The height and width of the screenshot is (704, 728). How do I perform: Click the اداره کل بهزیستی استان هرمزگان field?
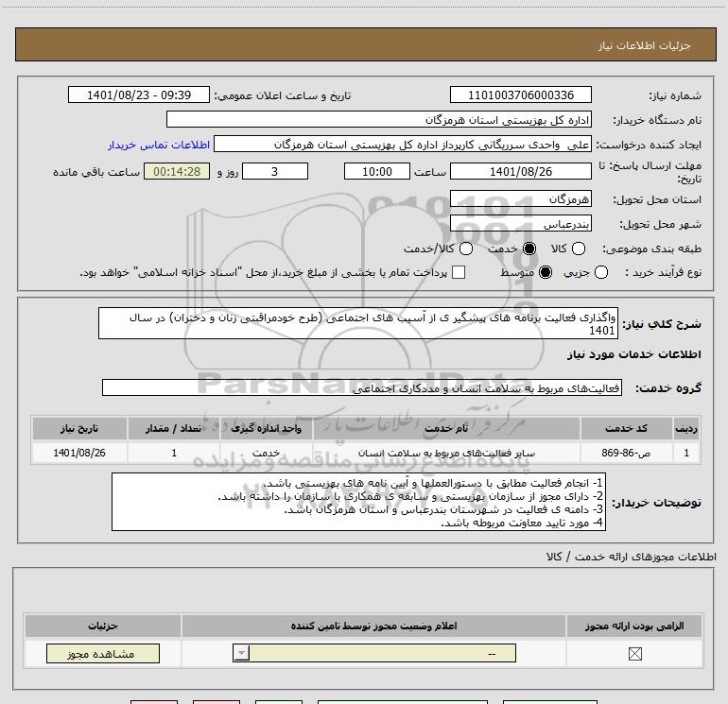379,120
